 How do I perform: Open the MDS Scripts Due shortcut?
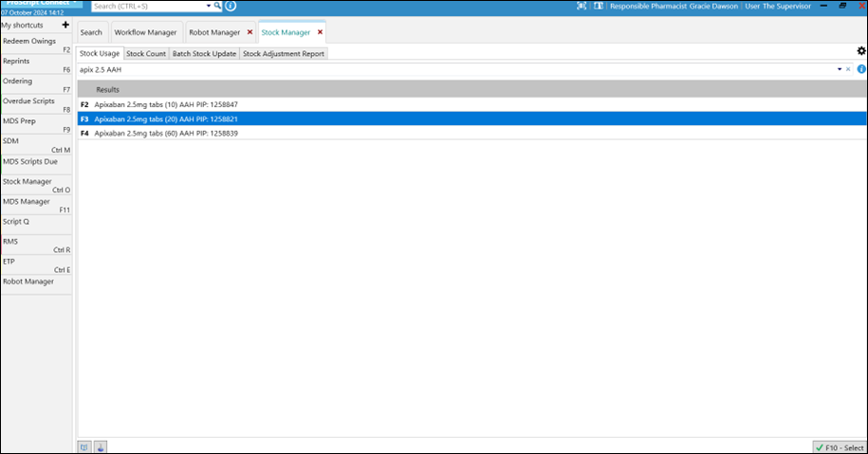[x=36, y=164]
